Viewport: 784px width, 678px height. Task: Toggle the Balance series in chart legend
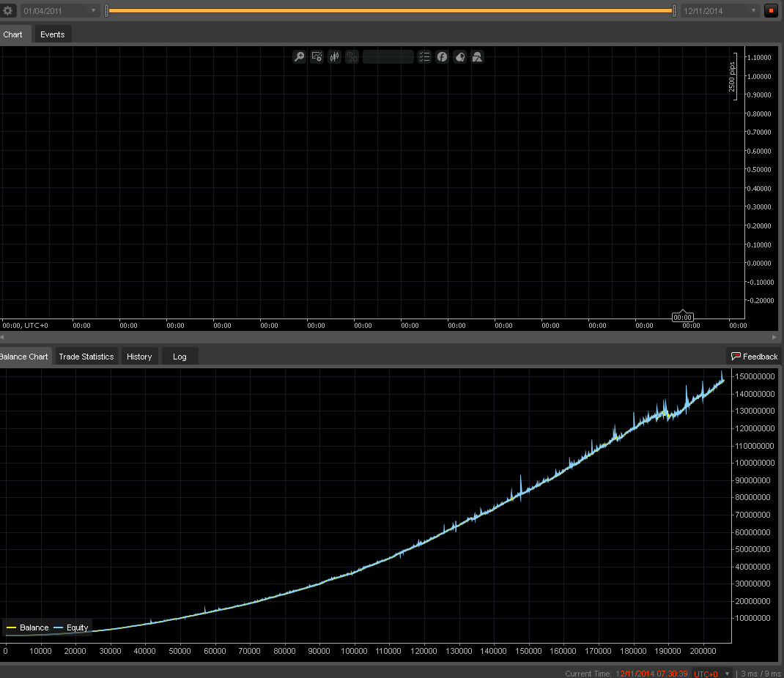point(28,627)
